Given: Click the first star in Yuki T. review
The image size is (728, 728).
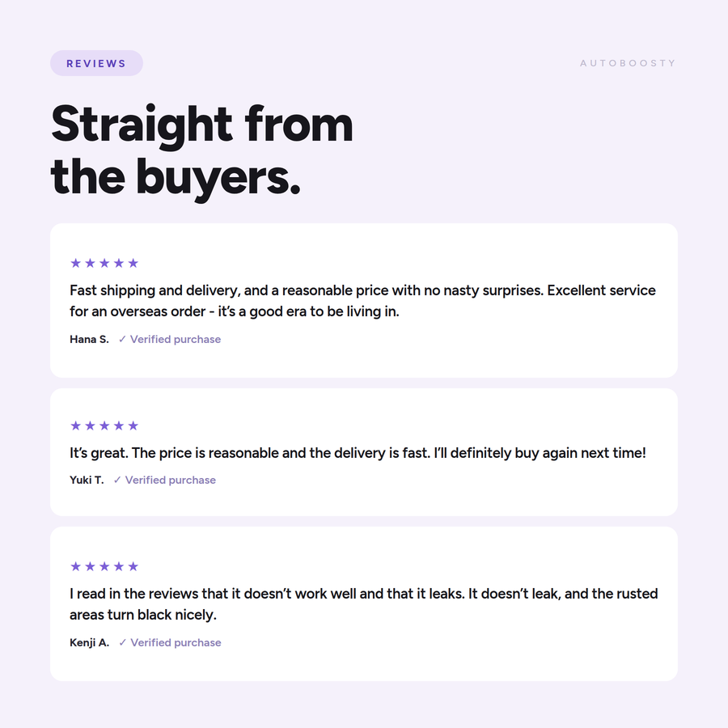Looking at the screenshot, I should click(76, 425).
